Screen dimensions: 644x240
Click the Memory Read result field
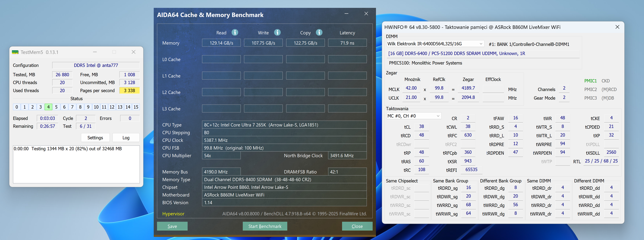221,43
